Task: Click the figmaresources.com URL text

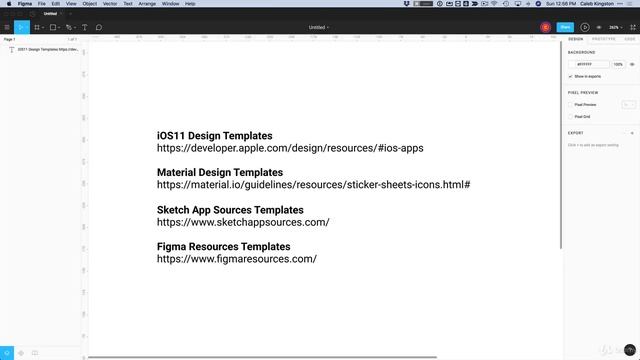Action: point(237,259)
